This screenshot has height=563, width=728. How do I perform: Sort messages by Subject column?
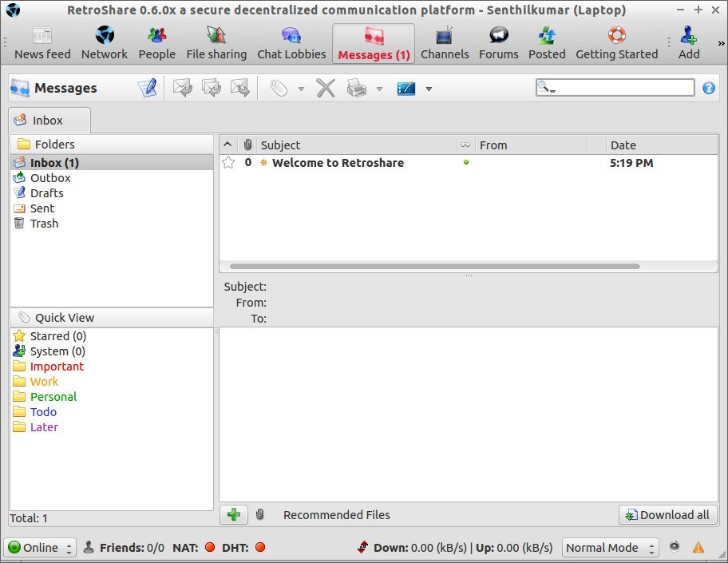point(356,145)
